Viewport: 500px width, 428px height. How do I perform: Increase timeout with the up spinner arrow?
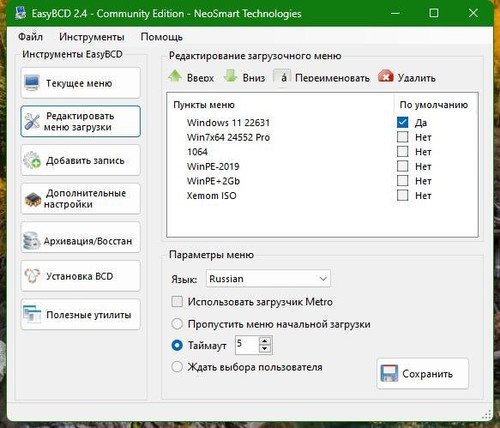coord(265,341)
